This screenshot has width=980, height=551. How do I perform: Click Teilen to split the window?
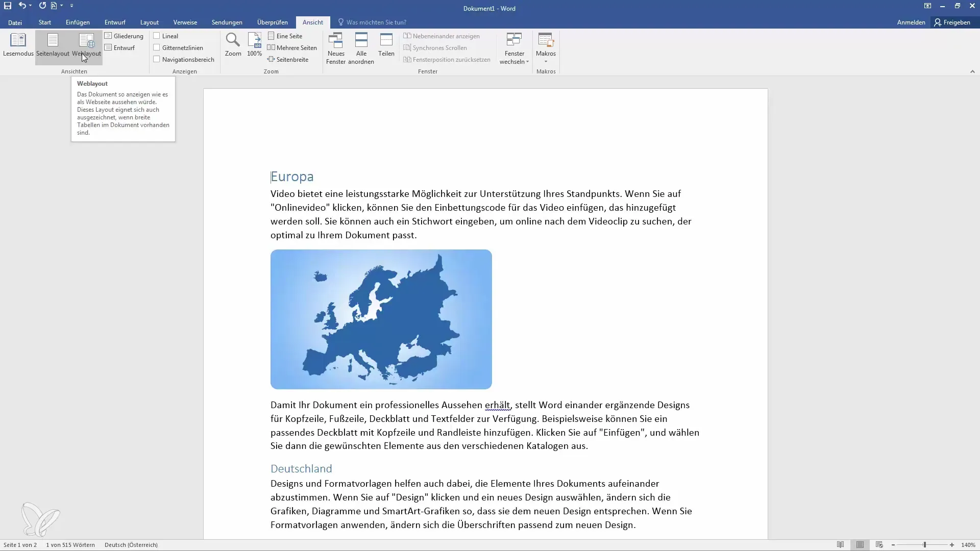(386, 45)
